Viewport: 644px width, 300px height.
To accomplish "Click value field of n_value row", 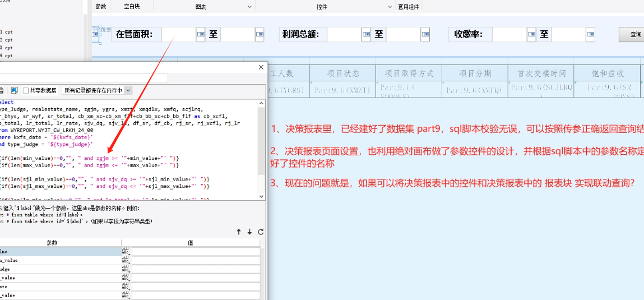I will tap(196, 261).
